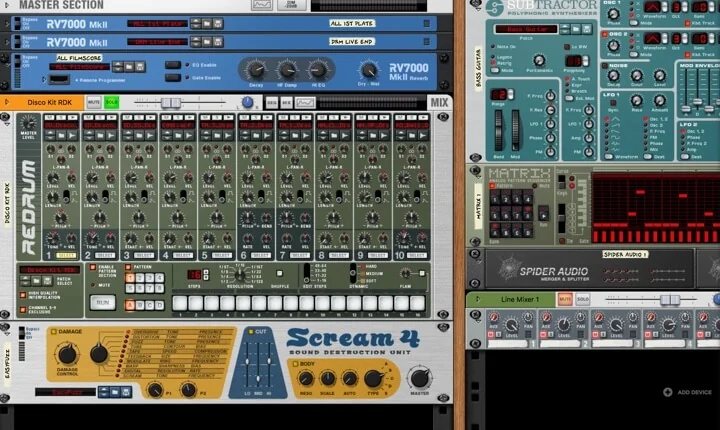Toggle Channel 8-9 Exclusive on Redrum

tap(23, 310)
